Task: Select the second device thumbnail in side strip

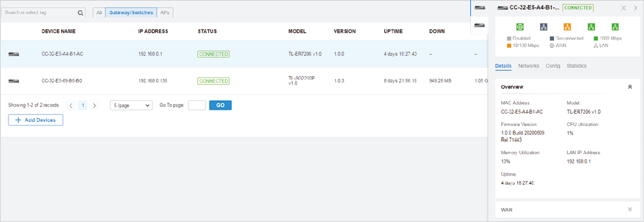Action: (x=479, y=26)
